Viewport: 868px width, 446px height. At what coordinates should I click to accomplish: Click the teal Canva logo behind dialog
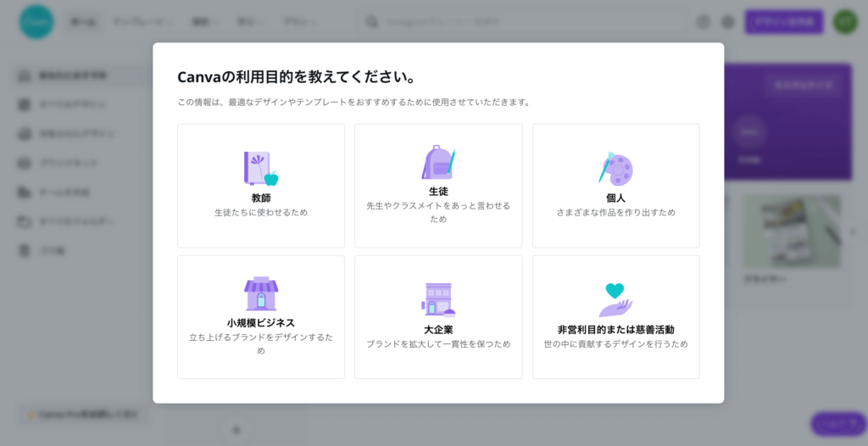[x=36, y=22]
